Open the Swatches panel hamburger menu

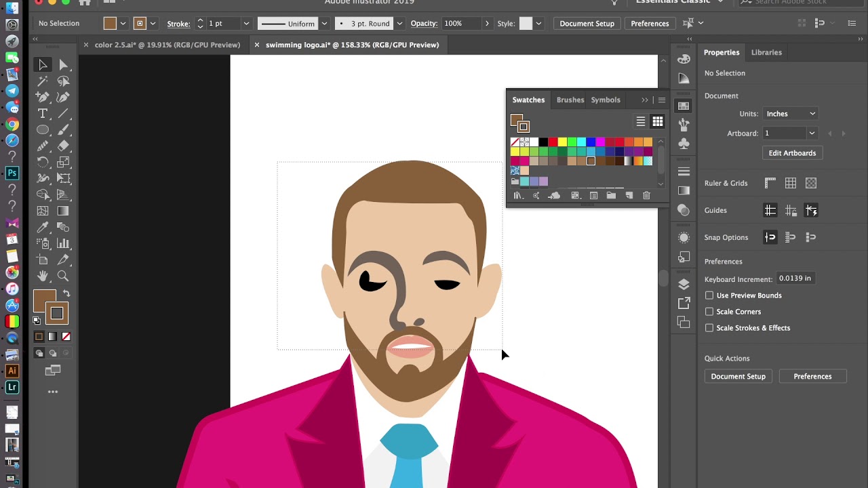tap(662, 100)
